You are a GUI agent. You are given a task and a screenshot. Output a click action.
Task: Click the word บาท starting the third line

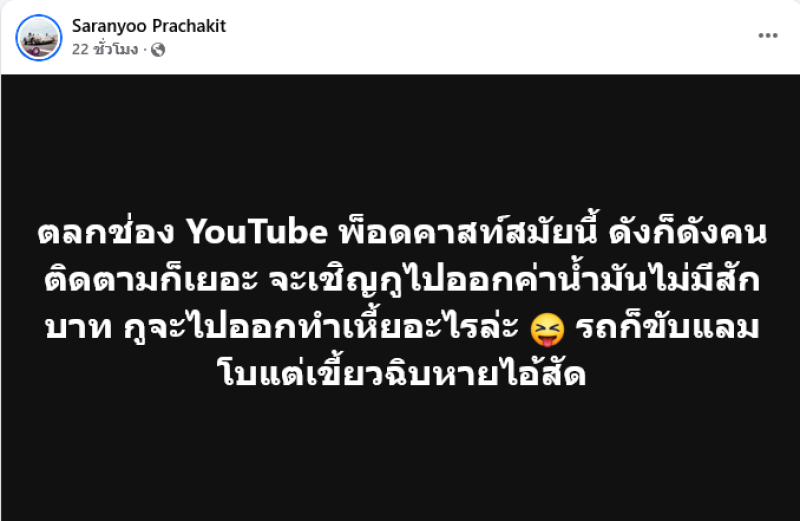pos(79,328)
